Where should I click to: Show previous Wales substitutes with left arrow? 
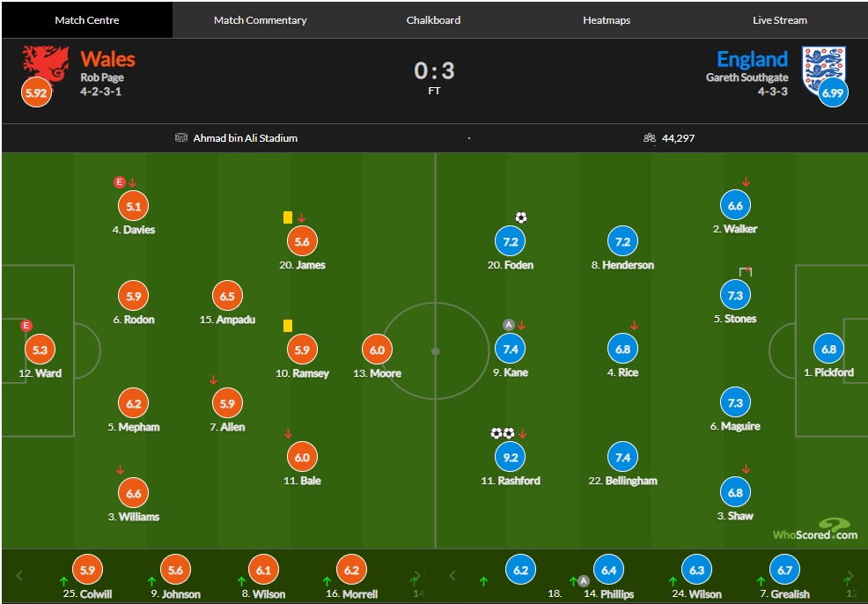point(19,576)
